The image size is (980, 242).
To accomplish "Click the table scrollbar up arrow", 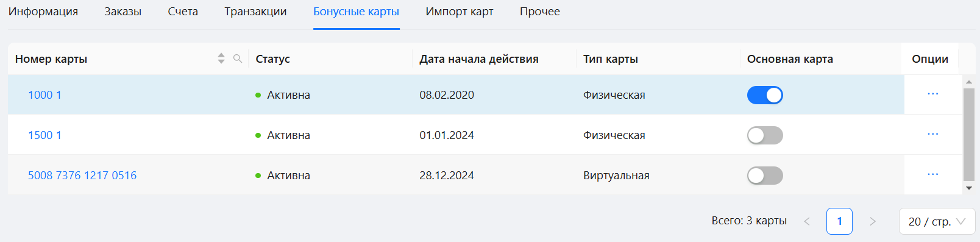I will 969,82.
